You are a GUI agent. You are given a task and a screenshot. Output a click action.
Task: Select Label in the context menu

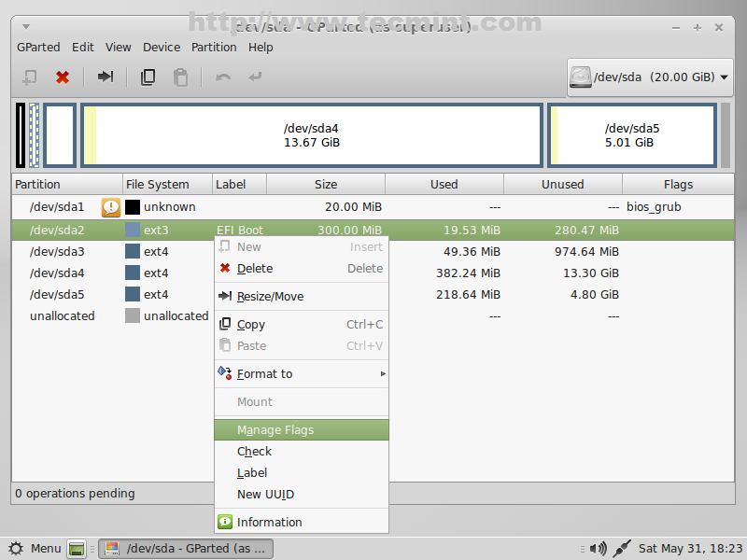302,473
